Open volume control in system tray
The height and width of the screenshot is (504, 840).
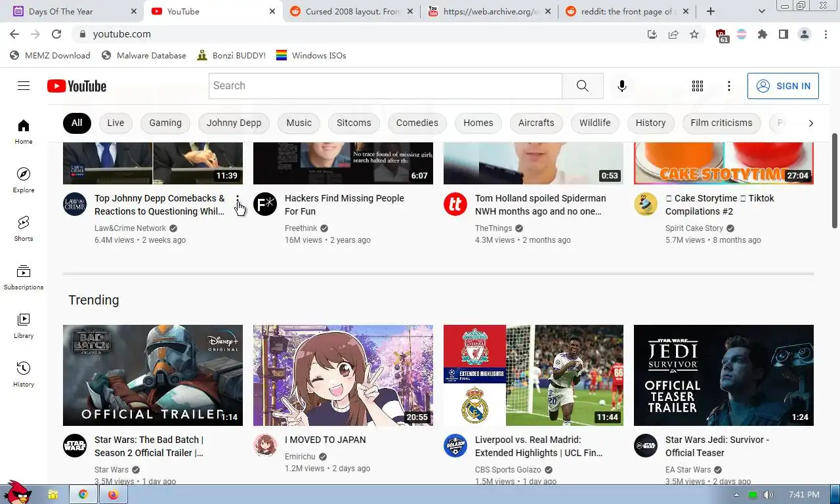pyautogui.click(x=768, y=495)
